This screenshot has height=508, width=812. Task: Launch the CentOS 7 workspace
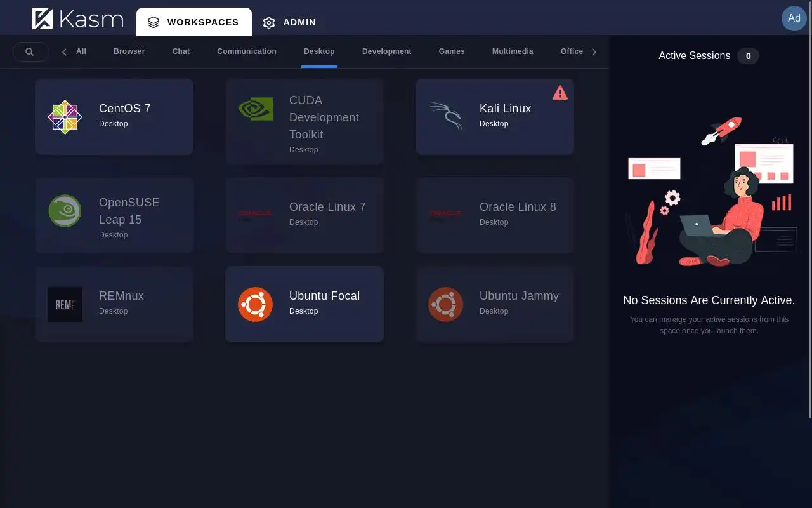click(114, 117)
